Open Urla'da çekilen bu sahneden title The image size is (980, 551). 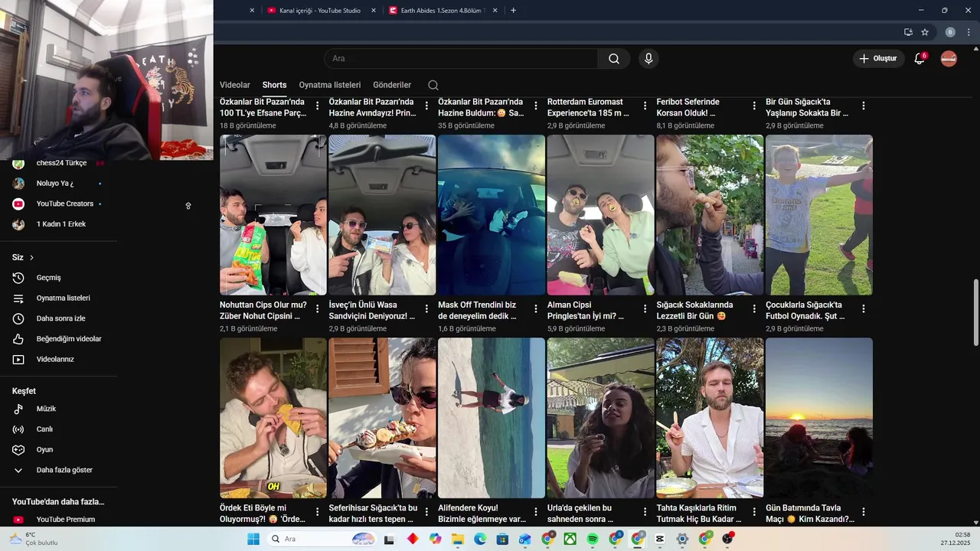click(x=580, y=514)
